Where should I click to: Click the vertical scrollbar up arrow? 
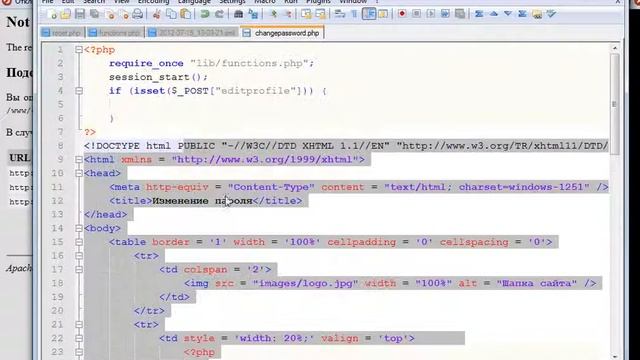coord(615,48)
